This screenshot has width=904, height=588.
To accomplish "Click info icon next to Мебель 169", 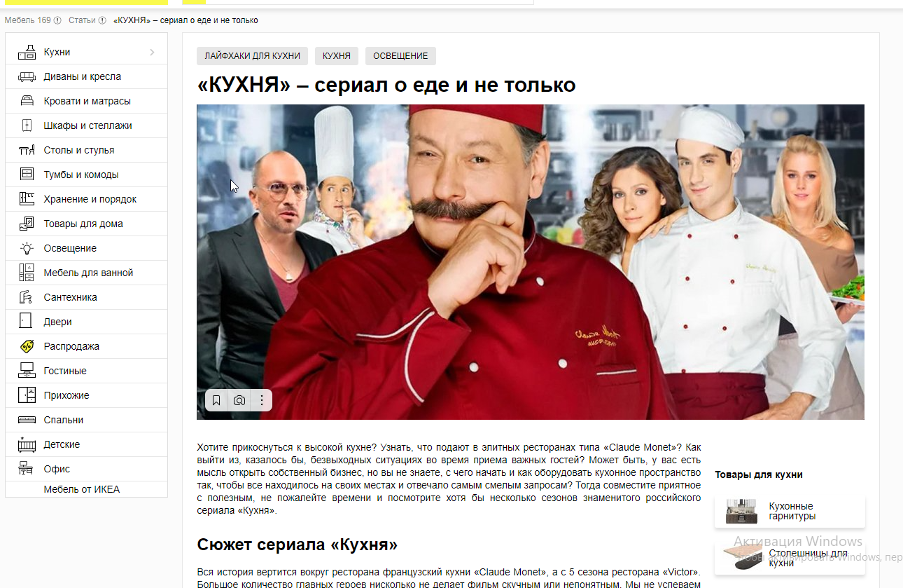I will tap(57, 20).
